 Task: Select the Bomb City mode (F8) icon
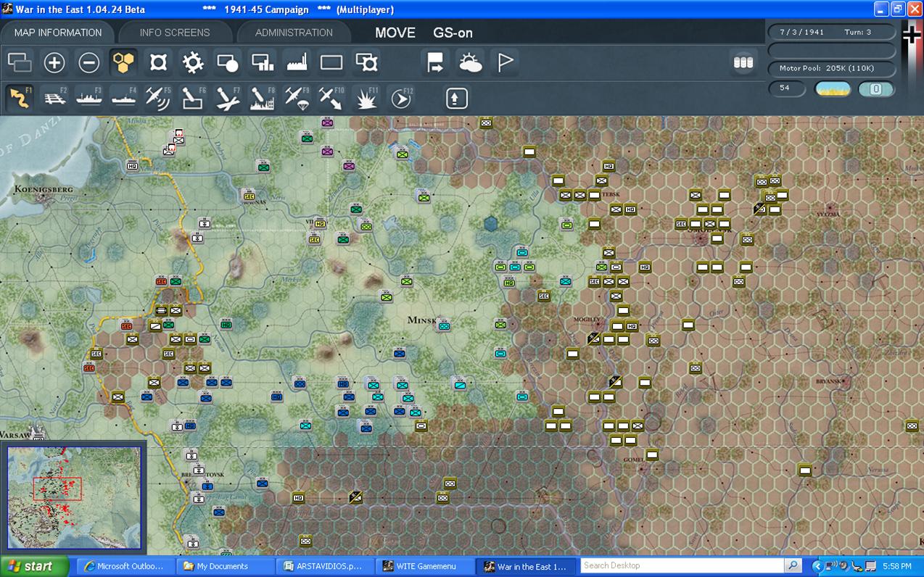pos(263,98)
